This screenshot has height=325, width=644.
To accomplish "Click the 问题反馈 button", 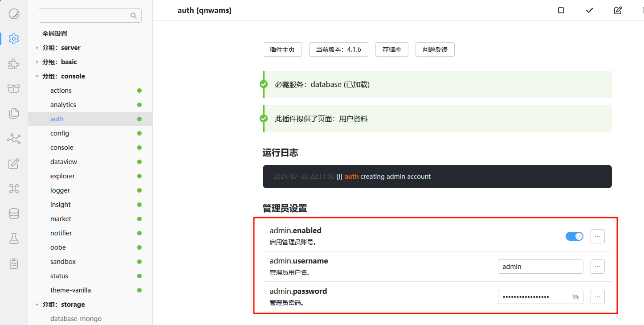I will point(435,49).
